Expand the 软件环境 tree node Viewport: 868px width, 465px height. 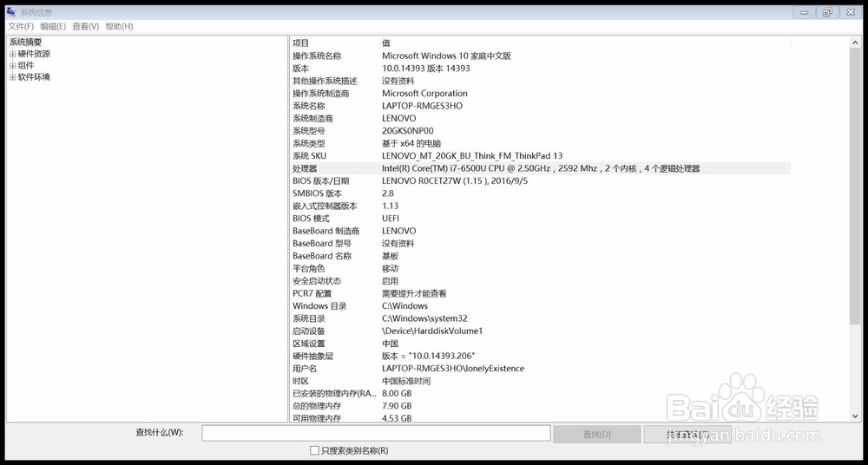13,77
